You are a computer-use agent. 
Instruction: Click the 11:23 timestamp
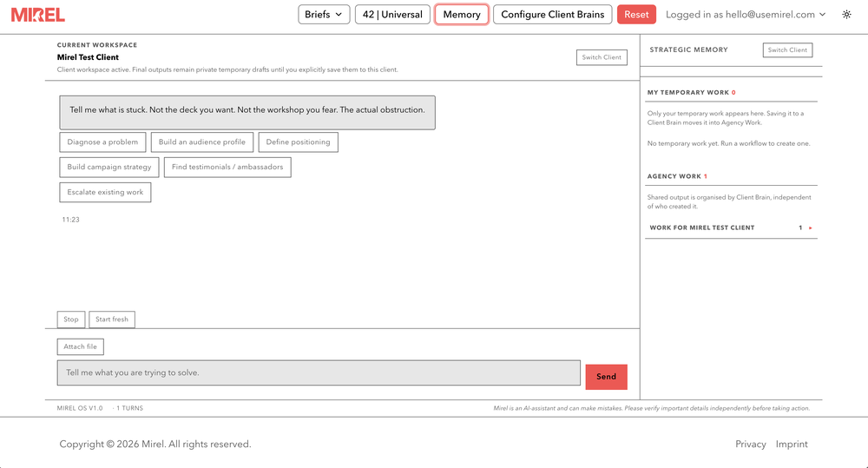point(71,220)
